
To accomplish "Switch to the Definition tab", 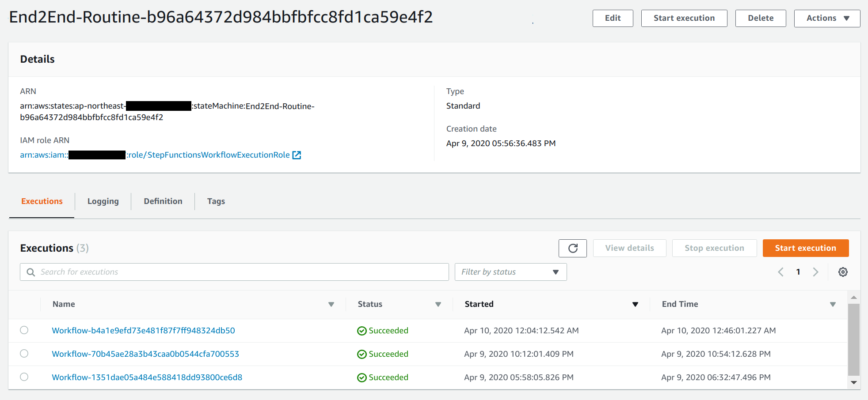I will [x=163, y=201].
